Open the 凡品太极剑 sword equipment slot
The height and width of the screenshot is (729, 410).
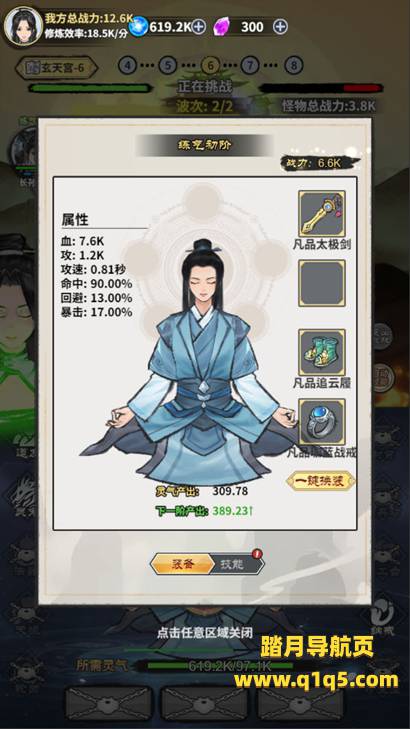click(x=322, y=213)
